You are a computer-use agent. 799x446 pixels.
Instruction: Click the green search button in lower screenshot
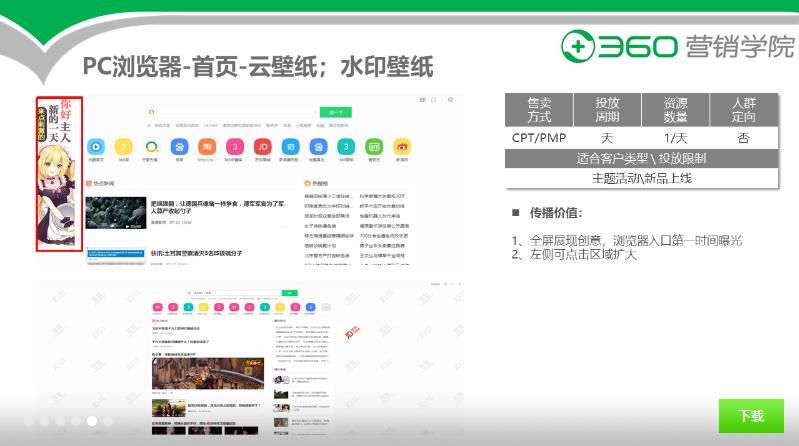click(289, 293)
